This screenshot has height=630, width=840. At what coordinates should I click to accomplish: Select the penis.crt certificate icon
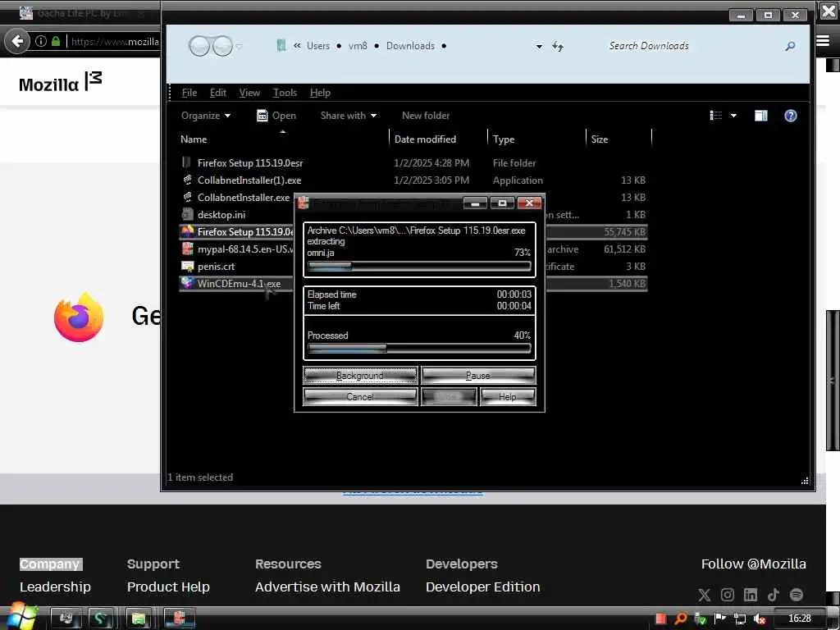(187, 267)
